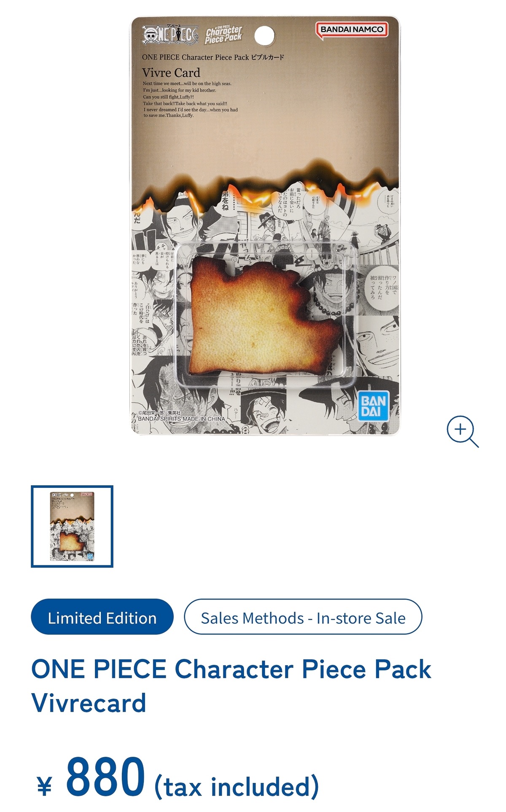Select the product thumbnail image
This screenshot has width=506, height=812.
(x=72, y=526)
